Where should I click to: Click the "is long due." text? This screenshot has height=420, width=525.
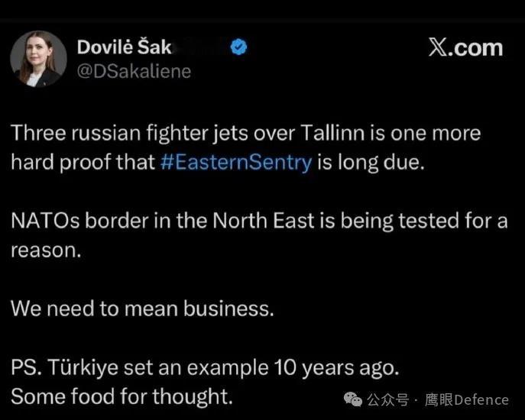(x=371, y=163)
